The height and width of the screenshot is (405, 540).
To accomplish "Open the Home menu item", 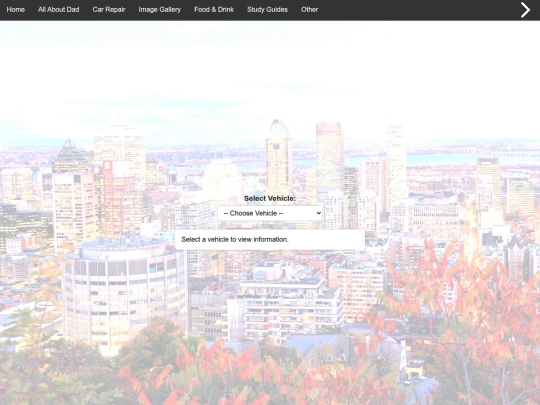I will (15, 10).
